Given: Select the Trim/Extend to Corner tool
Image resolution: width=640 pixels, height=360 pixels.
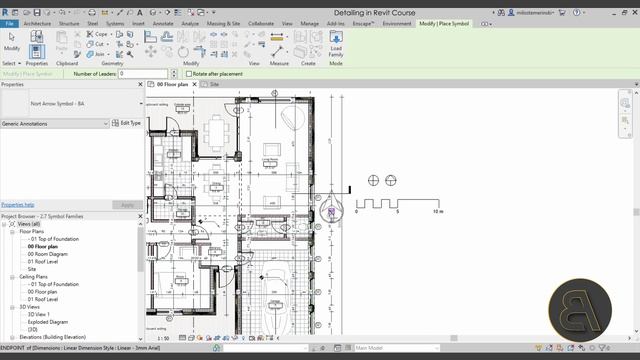Looking at the screenshot, I should 199,52.
